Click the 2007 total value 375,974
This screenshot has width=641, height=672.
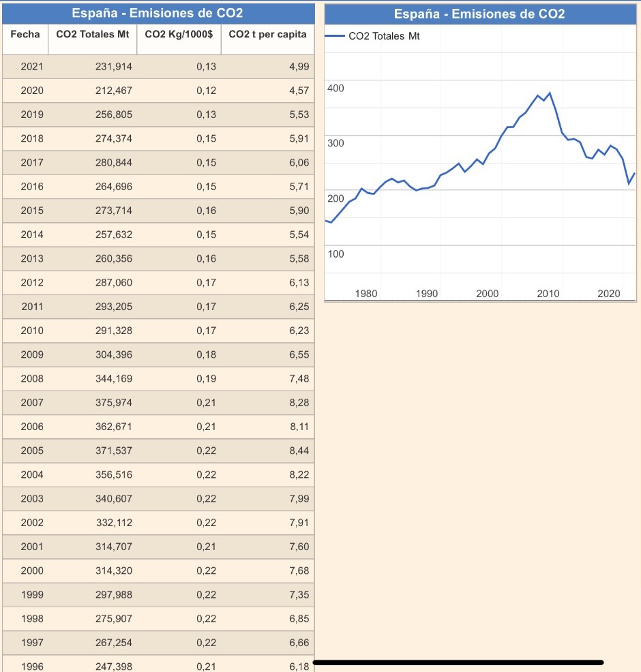114,403
